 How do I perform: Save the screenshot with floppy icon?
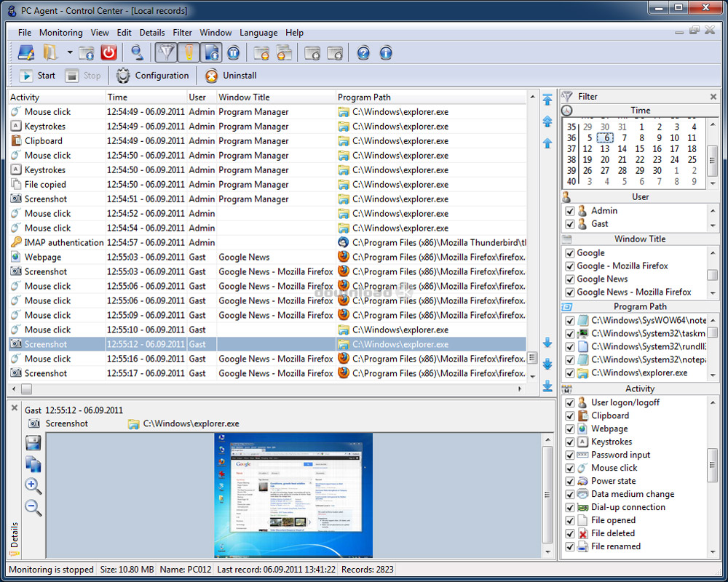(x=33, y=442)
